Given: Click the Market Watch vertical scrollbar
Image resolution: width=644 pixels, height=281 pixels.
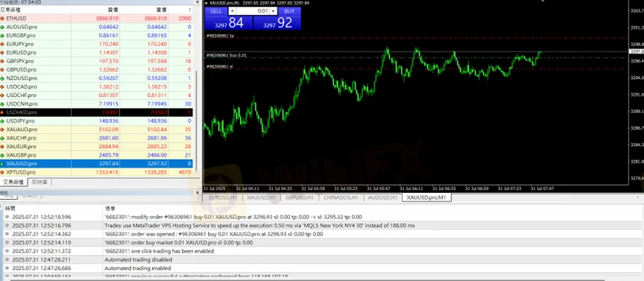Looking at the screenshot, I should tap(196, 121).
